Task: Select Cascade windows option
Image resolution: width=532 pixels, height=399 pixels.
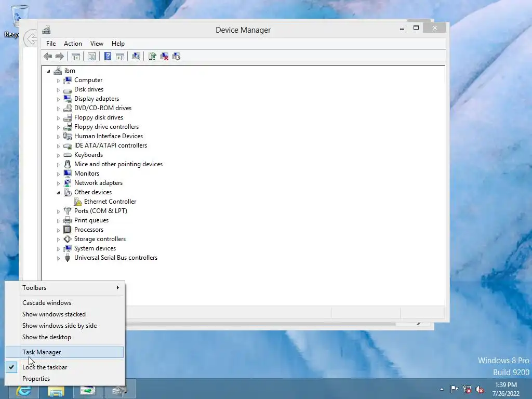Action: click(x=64, y=303)
